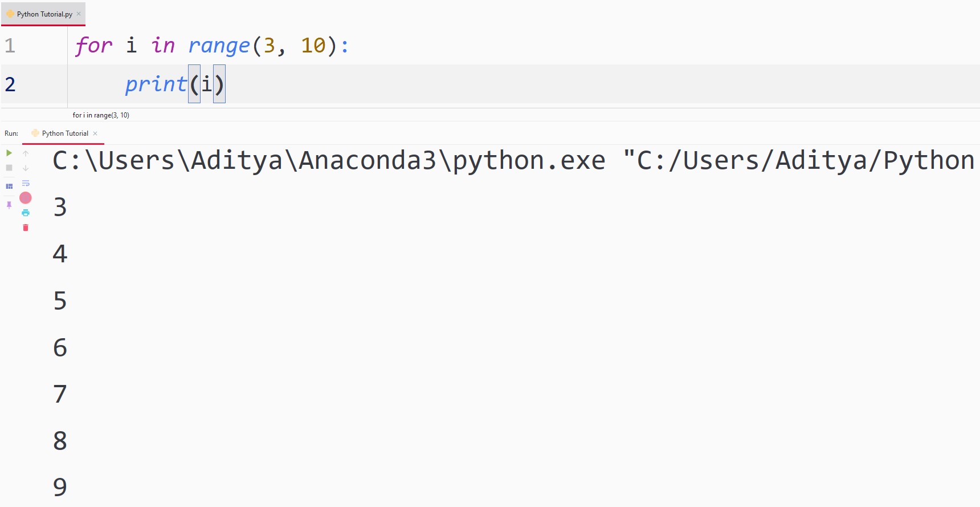The image size is (980, 507).
Task: Click Down the Stack Trace arrow
Action: 26,168
